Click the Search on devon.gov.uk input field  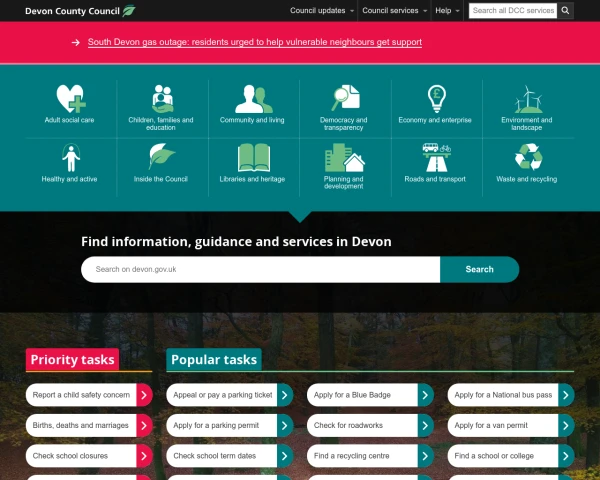(261, 269)
